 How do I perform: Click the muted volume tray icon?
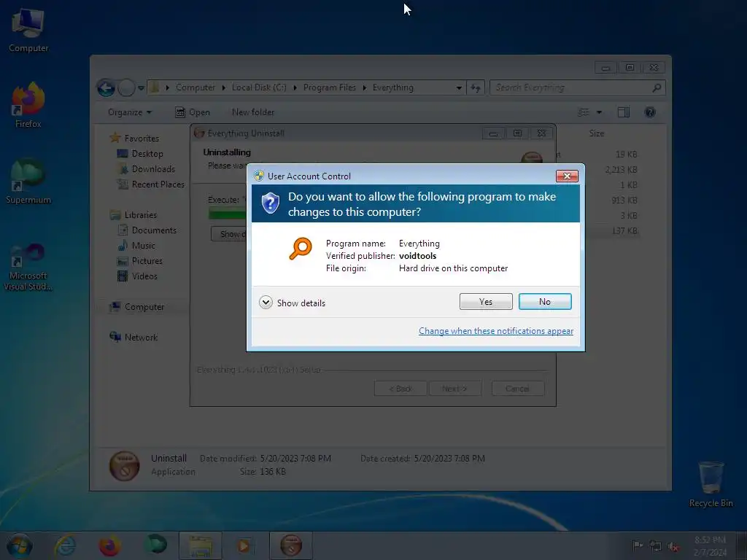tap(673, 546)
